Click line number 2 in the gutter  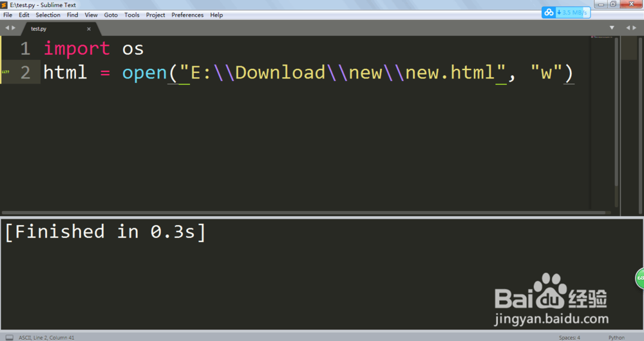coord(26,73)
